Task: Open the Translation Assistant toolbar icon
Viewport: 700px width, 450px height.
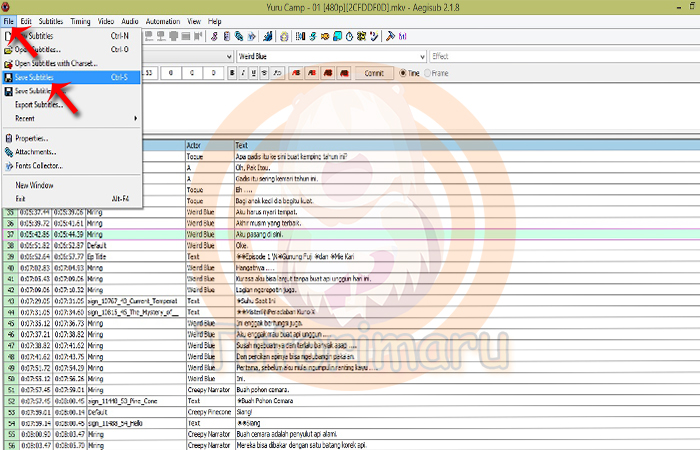Action: pos(325,36)
